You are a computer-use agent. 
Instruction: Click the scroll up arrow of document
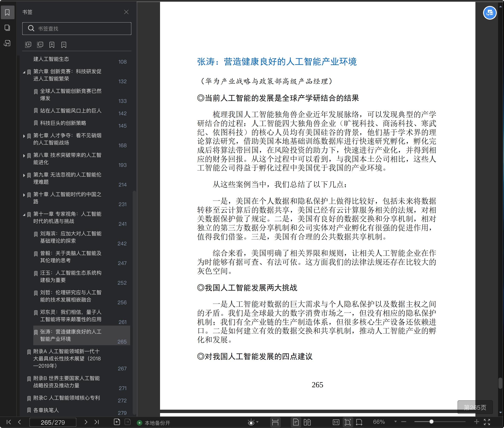point(500,7)
